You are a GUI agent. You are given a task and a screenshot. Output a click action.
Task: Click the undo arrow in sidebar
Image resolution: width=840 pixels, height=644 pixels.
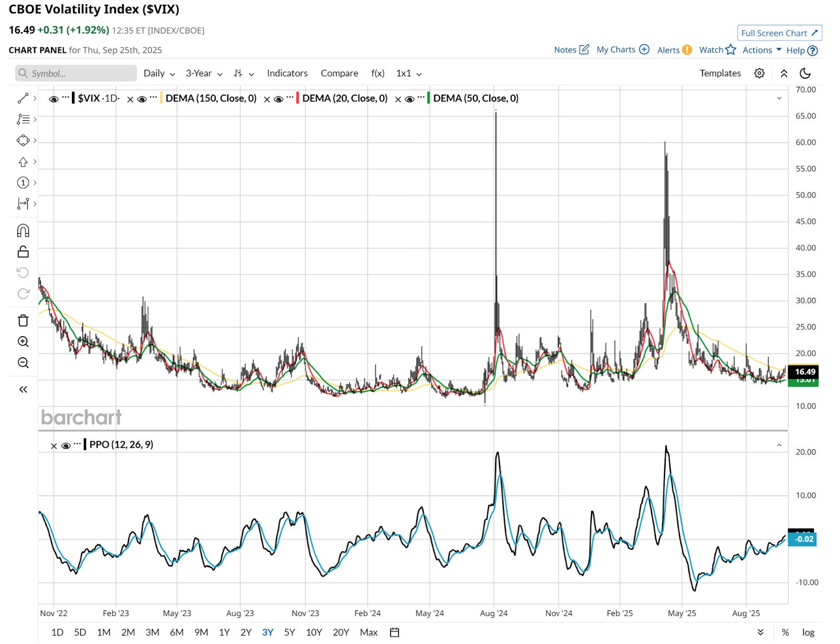(23, 272)
